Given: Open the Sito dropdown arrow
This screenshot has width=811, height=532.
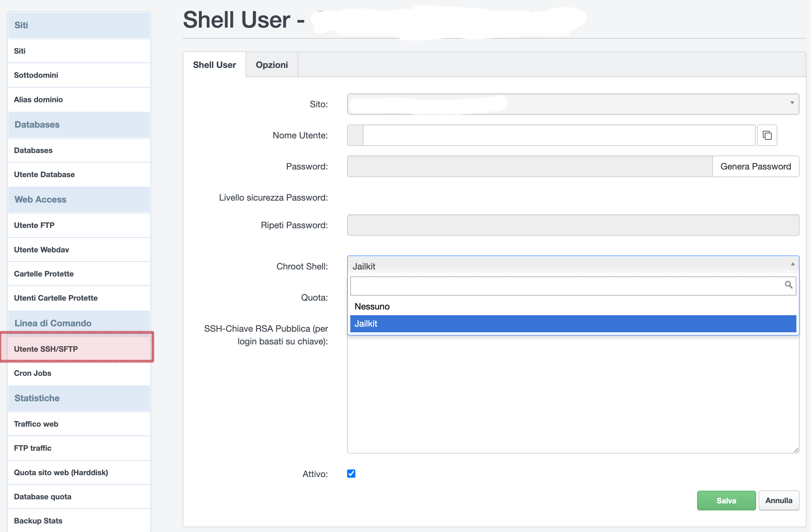Looking at the screenshot, I should [x=792, y=103].
